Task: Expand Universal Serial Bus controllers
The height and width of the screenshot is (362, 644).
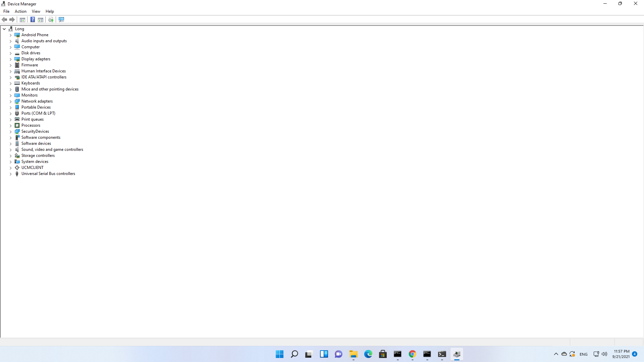Action: coord(10,174)
